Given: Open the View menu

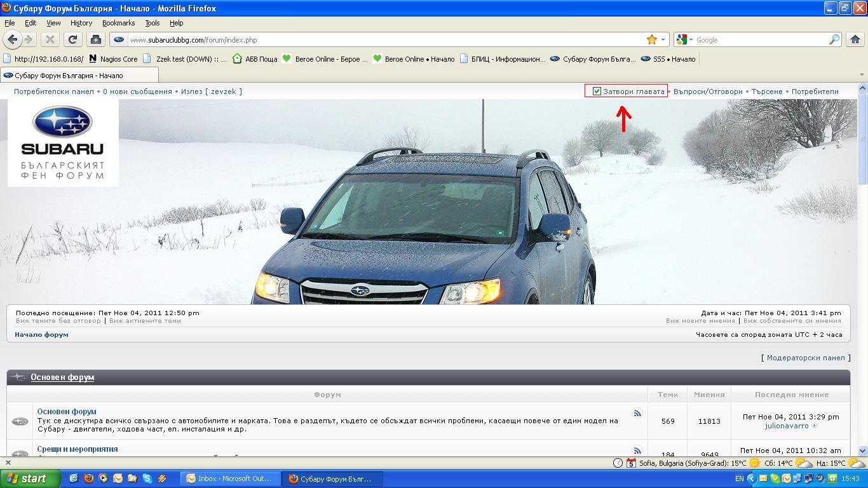Looking at the screenshot, I should (x=53, y=23).
